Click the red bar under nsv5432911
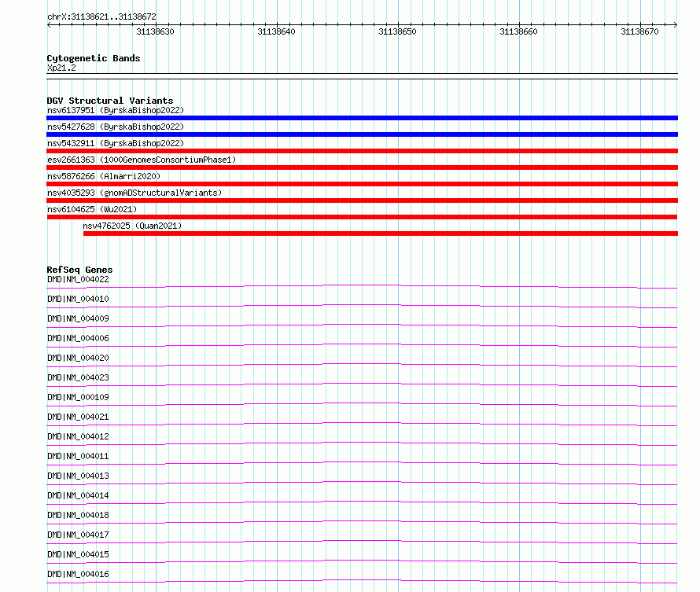The height and width of the screenshot is (592, 700). 362,151
